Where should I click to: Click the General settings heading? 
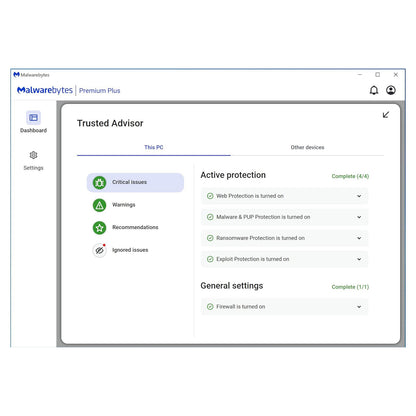232,286
